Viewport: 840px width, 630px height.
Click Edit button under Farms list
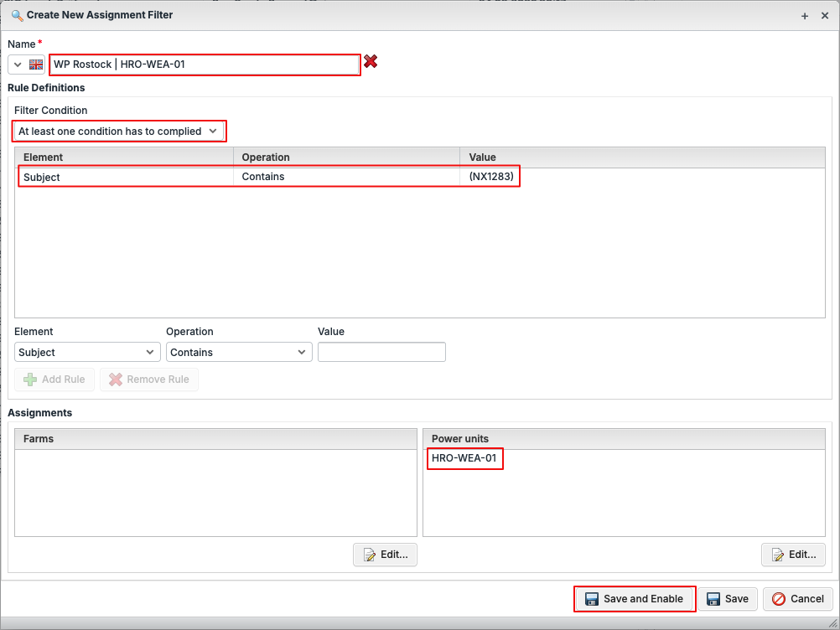[x=385, y=555]
